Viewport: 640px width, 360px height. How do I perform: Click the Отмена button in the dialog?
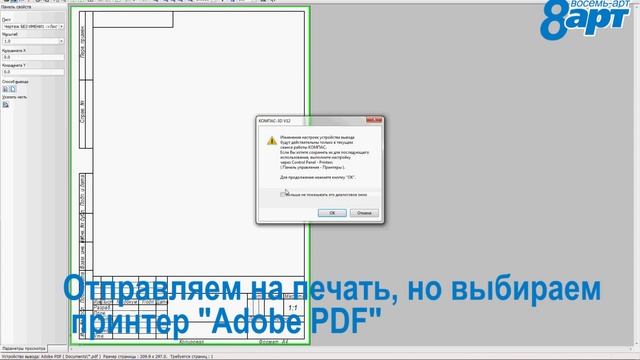[364, 213]
